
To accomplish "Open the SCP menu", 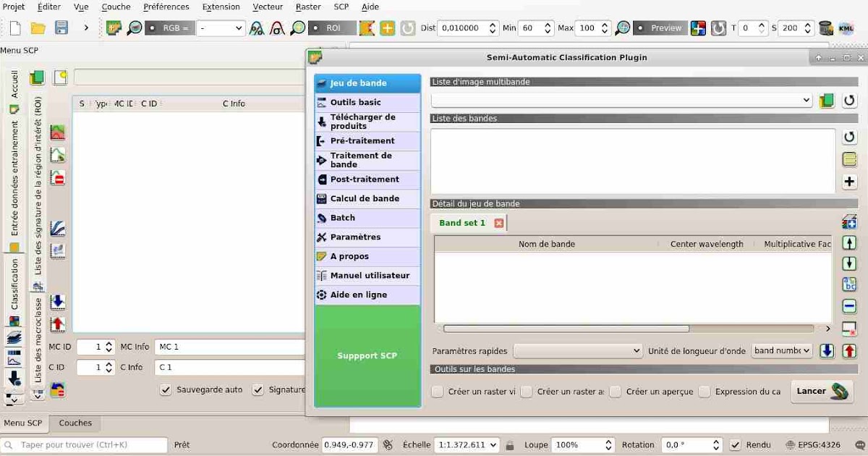I will [x=341, y=7].
